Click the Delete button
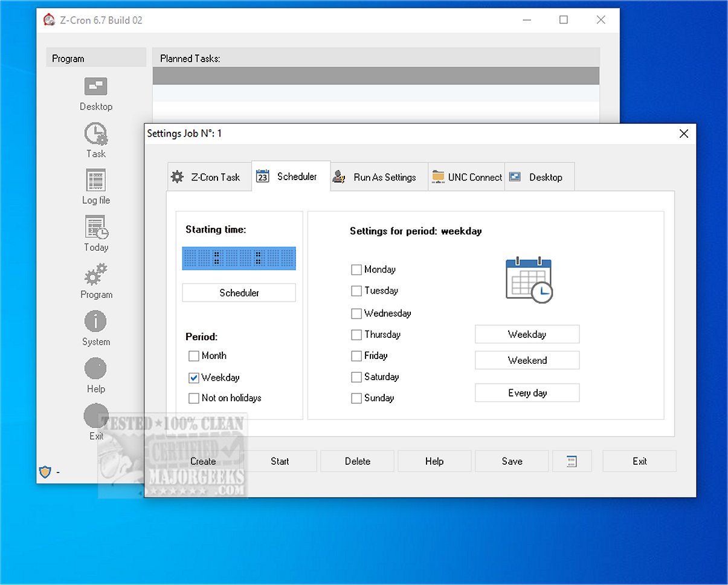The height and width of the screenshot is (585, 728). [357, 461]
